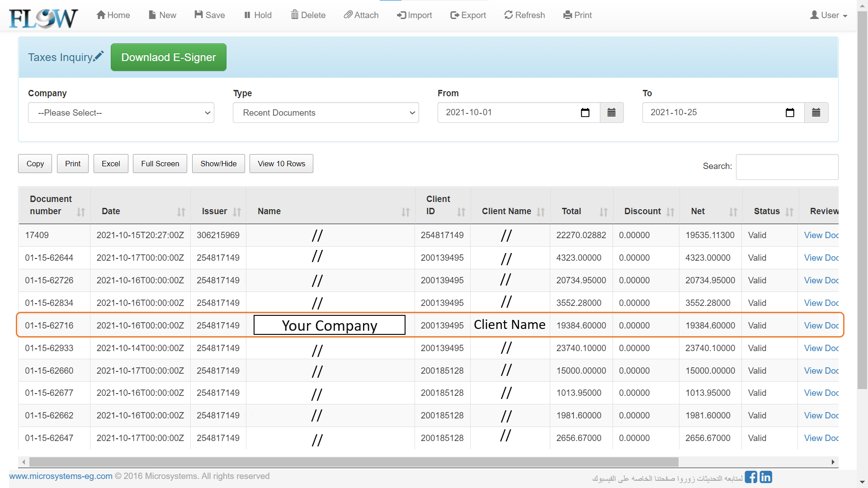Open the User account menu
Viewport: 868px width, 488px height.
(x=829, y=15)
